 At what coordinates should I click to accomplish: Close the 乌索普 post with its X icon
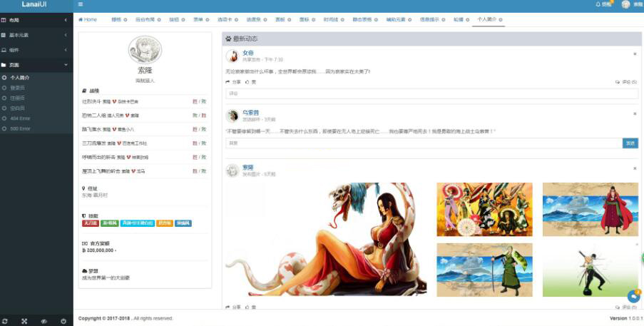pos(635,113)
